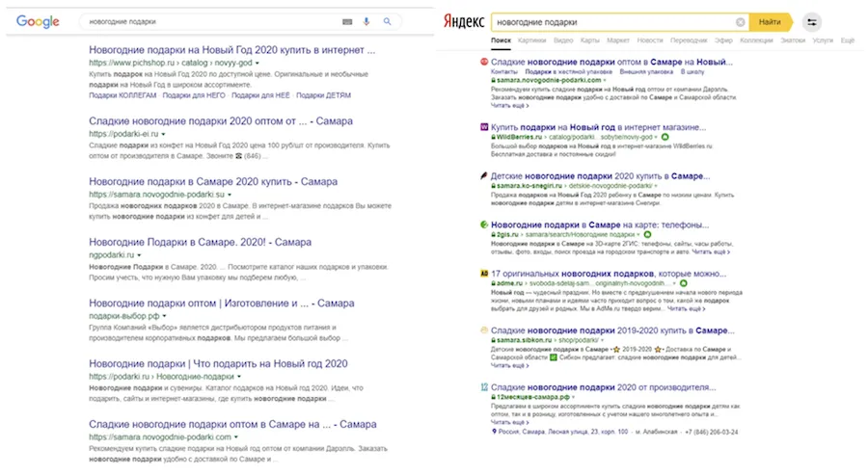Click favicon of 12месяцев-самара.рф result
This screenshot has width=868, height=476.
point(484,387)
